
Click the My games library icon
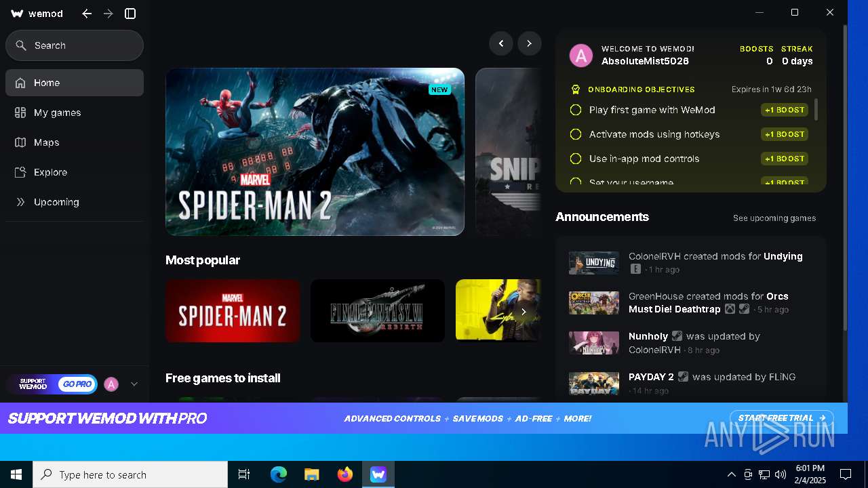tap(20, 113)
